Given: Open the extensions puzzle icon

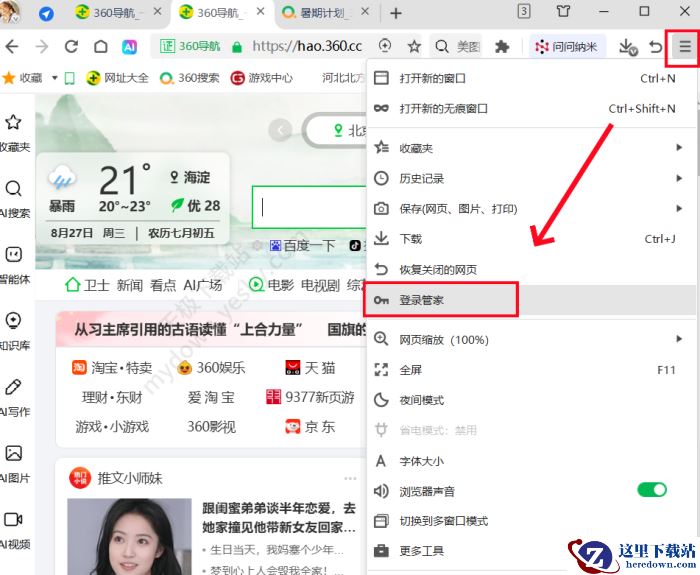Looking at the screenshot, I should (502, 46).
